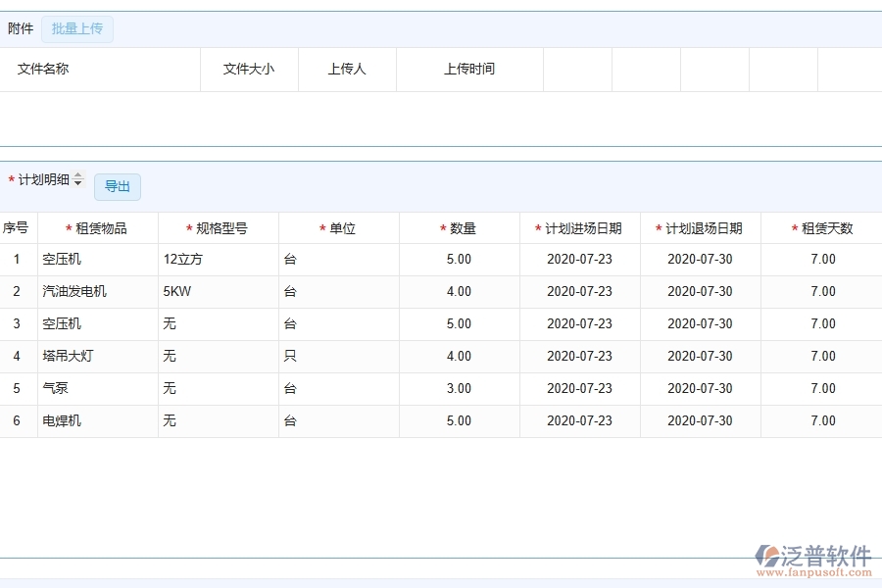The height and width of the screenshot is (588, 882).
Task: Click the 导出 (export) button
Action: click(117, 186)
